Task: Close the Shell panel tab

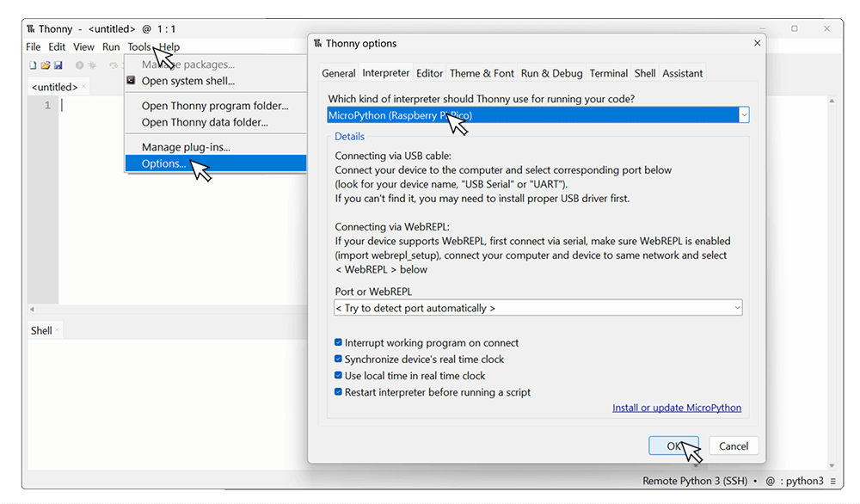Action: coord(57,330)
